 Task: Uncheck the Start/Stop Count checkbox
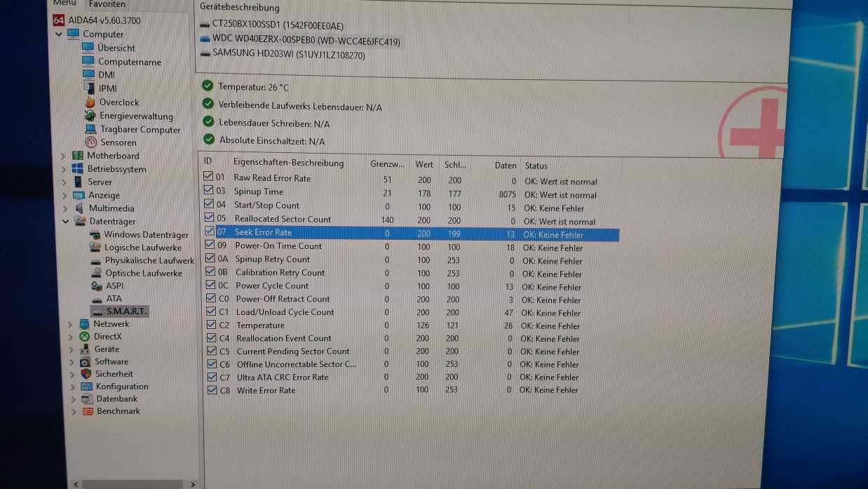210,204
